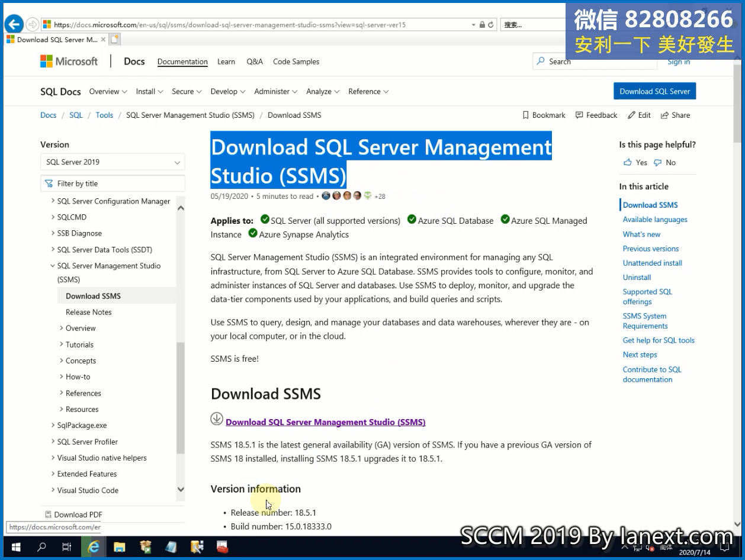The image size is (745, 560).
Task: Click the contributor avatars beside +28
Action: [x=347, y=196]
